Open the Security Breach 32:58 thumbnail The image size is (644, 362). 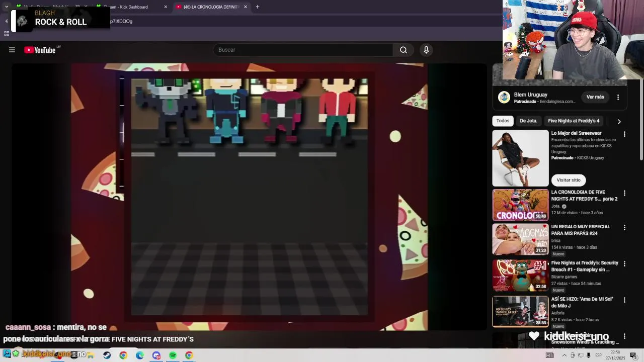point(520,276)
